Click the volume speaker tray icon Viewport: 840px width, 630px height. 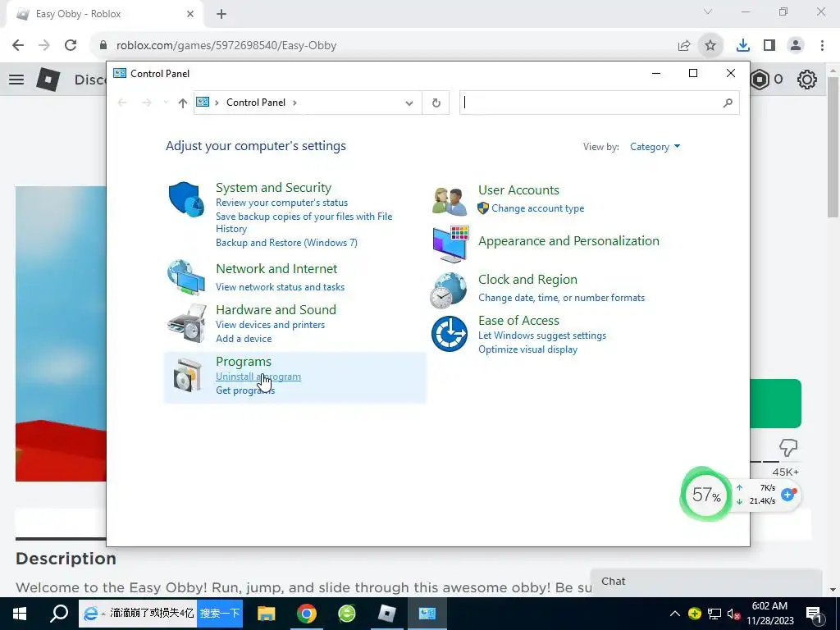coord(734,614)
